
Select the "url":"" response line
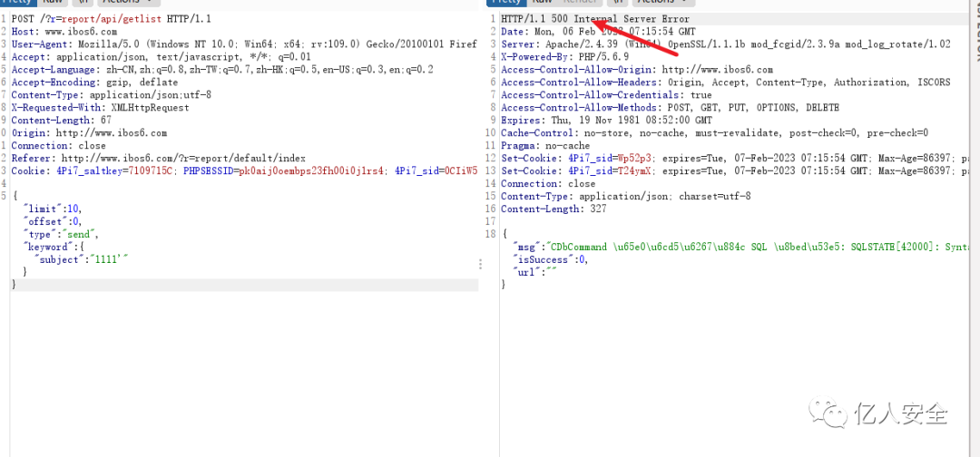click(534, 272)
